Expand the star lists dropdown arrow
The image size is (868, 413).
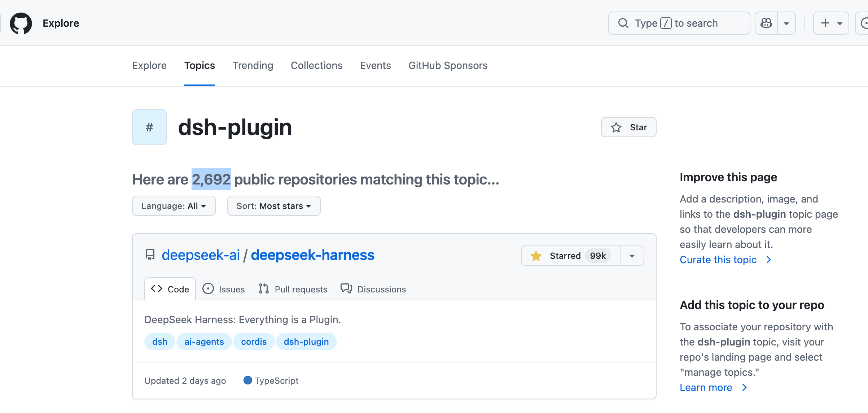632,256
